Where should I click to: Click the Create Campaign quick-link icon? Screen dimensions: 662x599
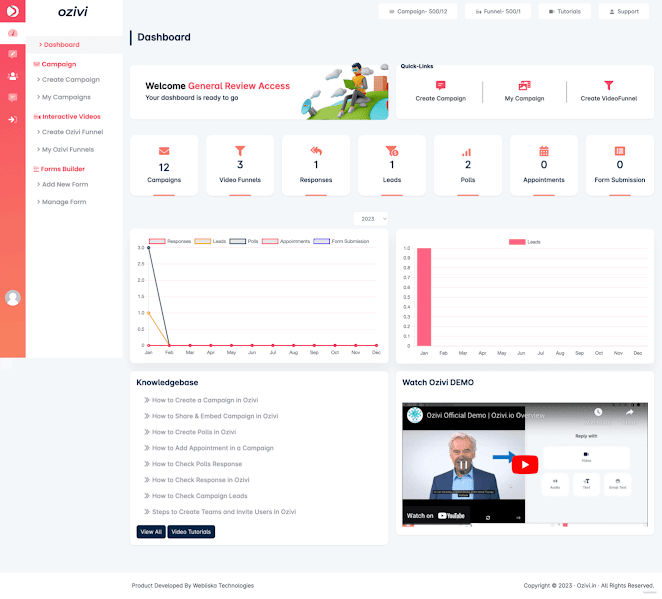pos(440,85)
